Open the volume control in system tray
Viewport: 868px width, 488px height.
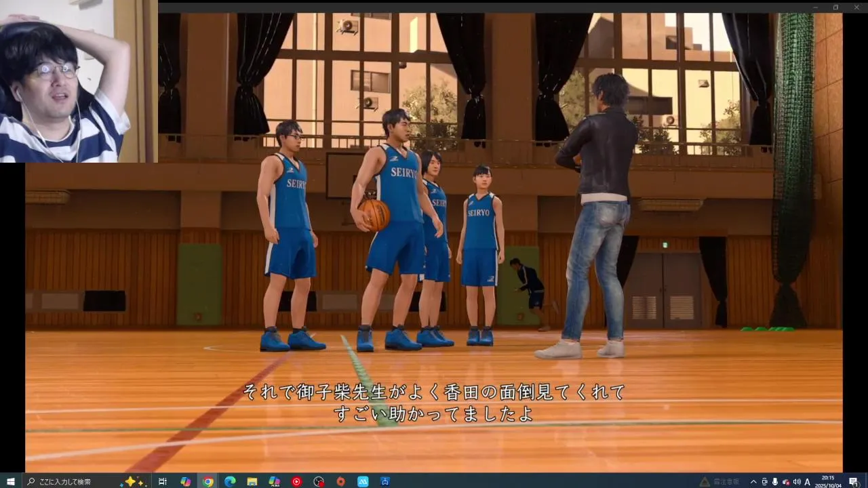coord(797,482)
